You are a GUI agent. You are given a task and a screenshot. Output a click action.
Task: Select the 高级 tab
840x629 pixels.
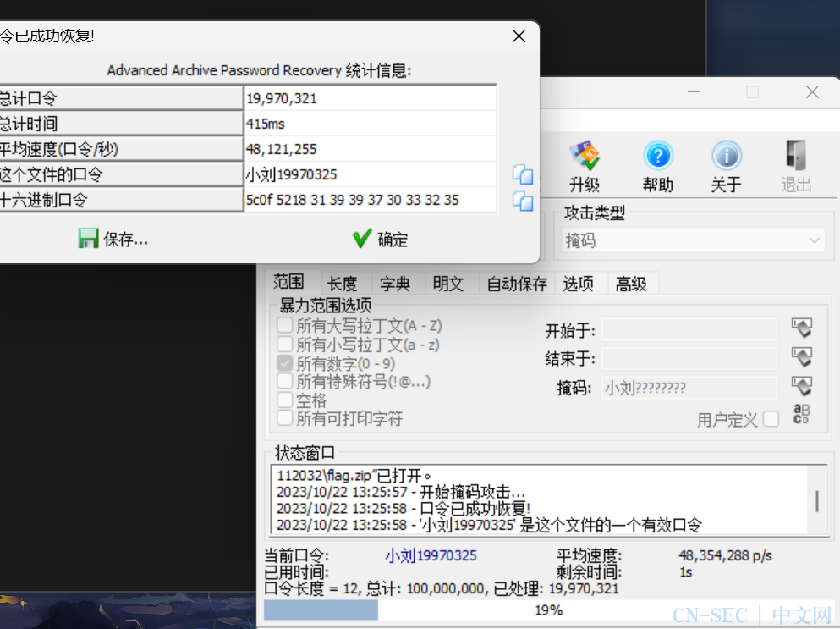click(631, 284)
